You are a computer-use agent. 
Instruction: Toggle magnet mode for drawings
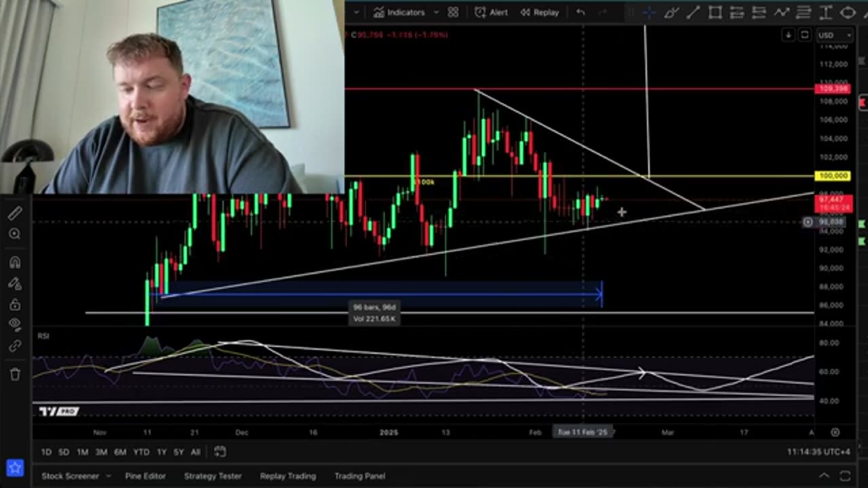pyautogui.click(x=15, y=262)
